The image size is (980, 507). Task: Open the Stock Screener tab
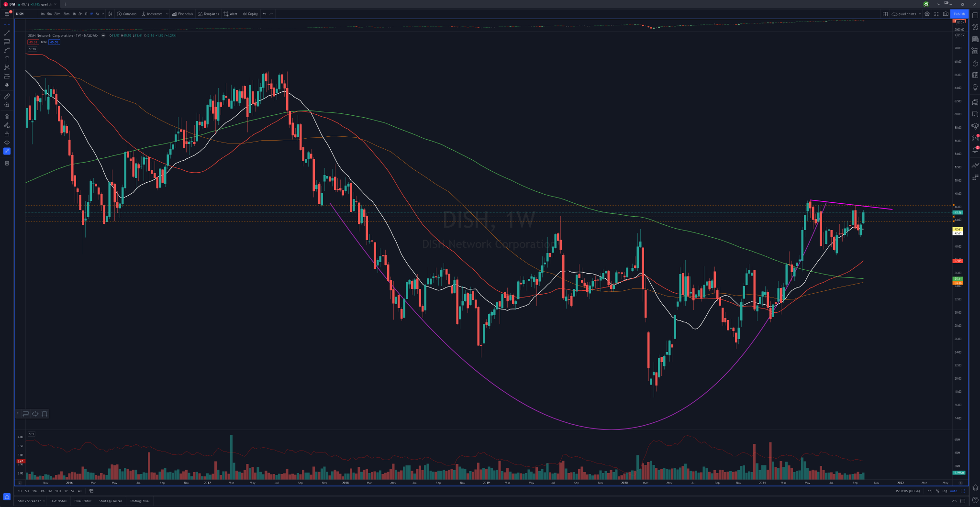29,501
